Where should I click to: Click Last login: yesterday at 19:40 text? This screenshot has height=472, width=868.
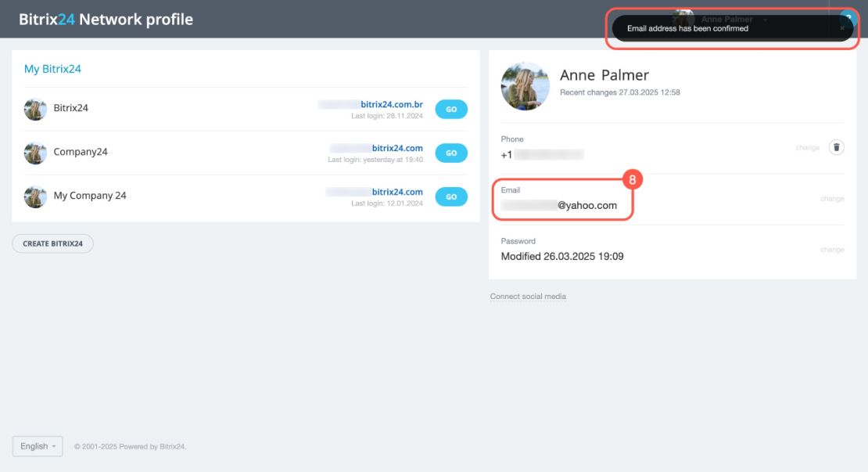pos(375,160)
